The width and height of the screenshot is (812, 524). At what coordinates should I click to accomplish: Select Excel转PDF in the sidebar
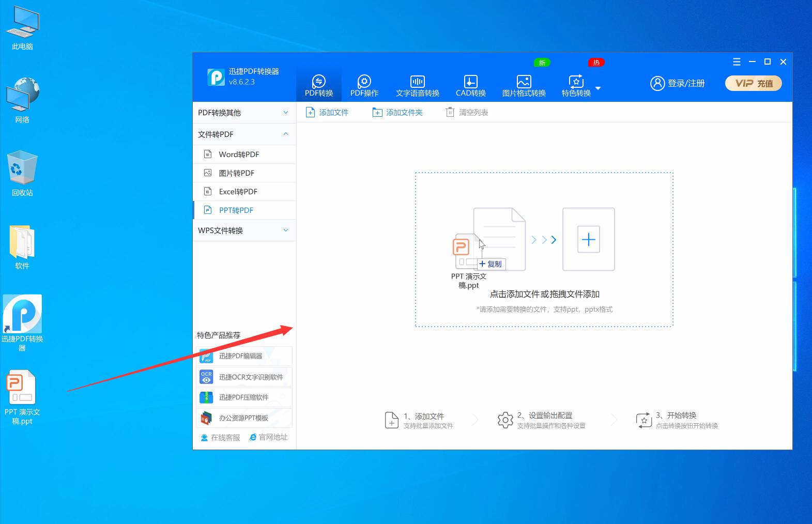pos(244,191)
